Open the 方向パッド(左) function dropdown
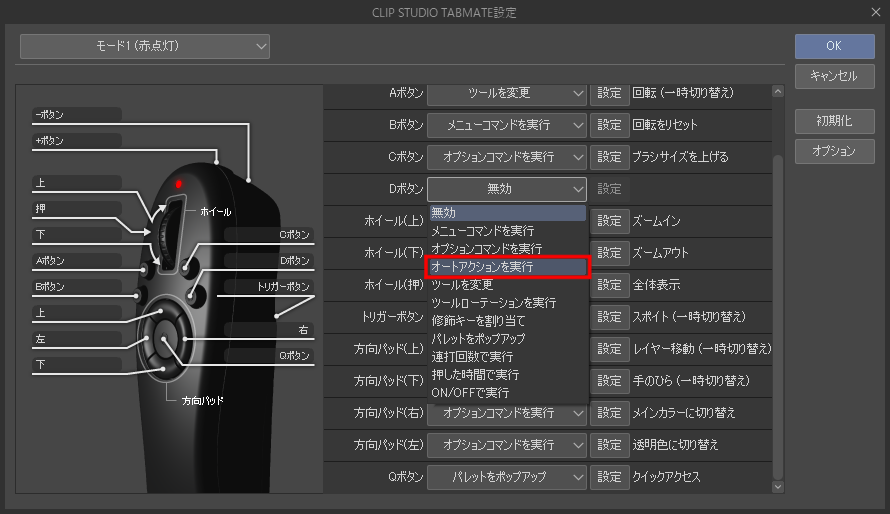The height and width of the screenshot is (514, 890). point(507,445)
